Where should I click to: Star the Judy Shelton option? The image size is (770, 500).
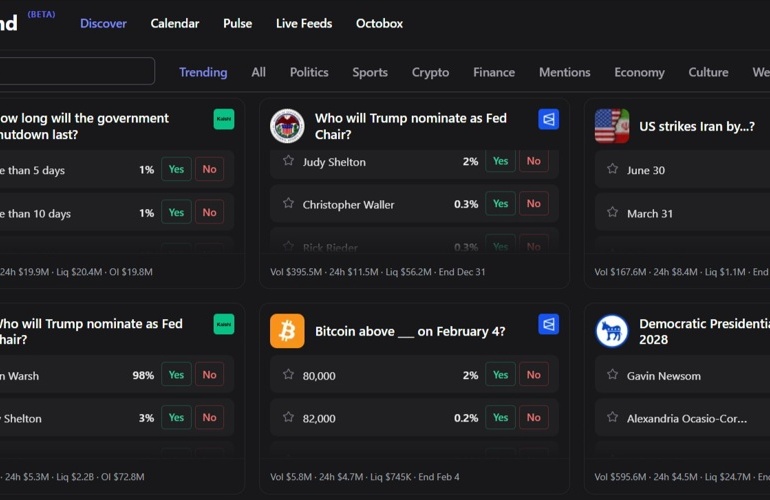pos(288,161)
